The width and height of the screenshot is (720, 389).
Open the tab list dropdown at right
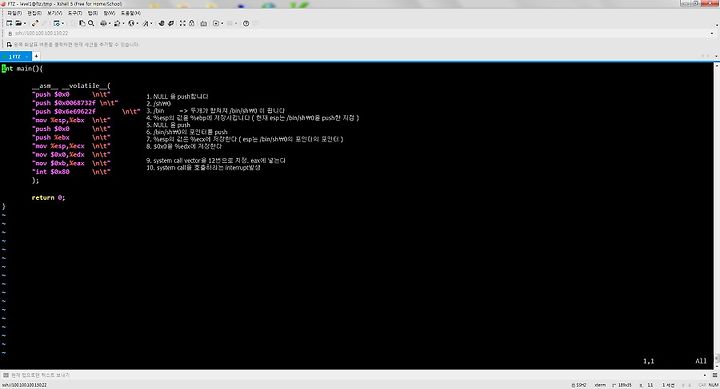[x=716, y=56]
